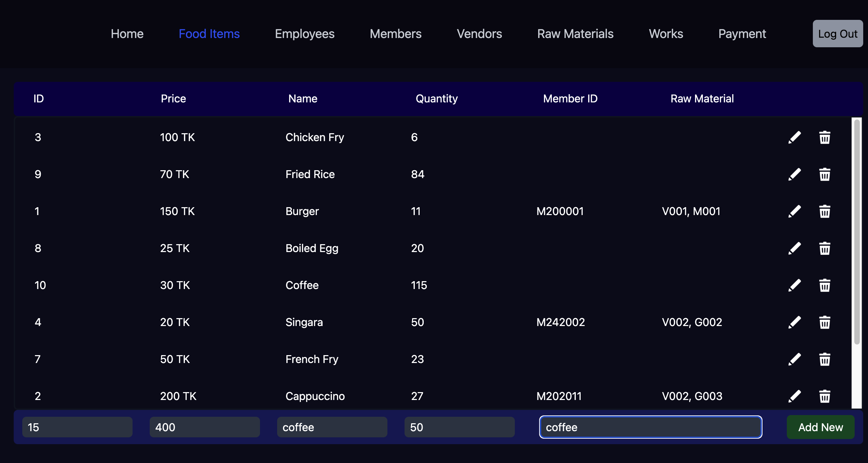This screenshot has width=868, height=463.
Task: Click the Cappuccino name cell
Action: point(315,396)
